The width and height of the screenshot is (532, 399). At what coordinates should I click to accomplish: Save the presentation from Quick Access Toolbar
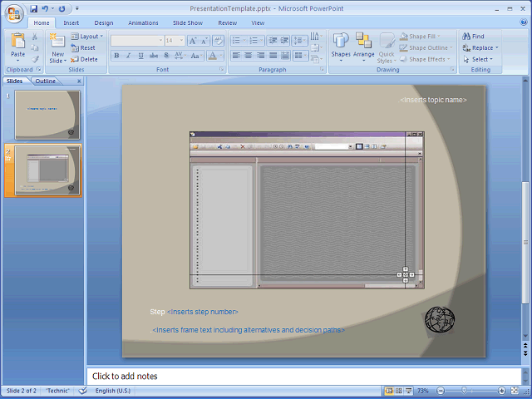pos(33,9)
